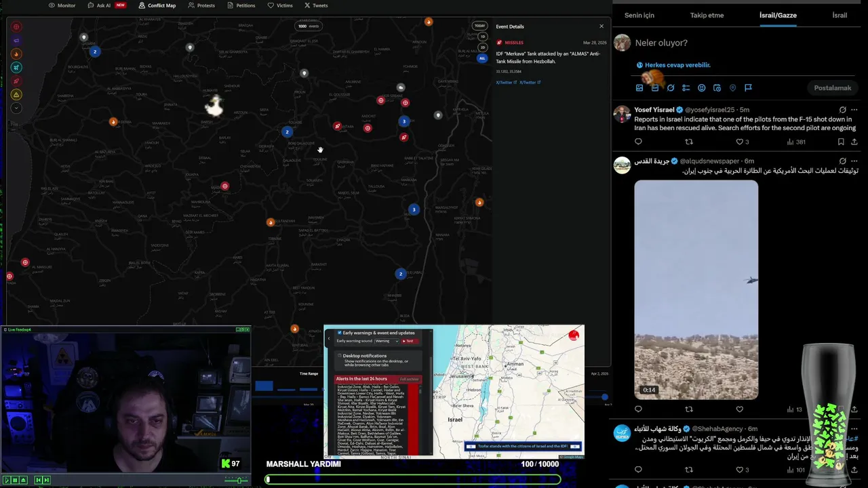Image resolution: width=868 pixels, height=488 pixels.
Task: Click the play button in Live Feedesp4 player
Action: (x=7, y=480)
